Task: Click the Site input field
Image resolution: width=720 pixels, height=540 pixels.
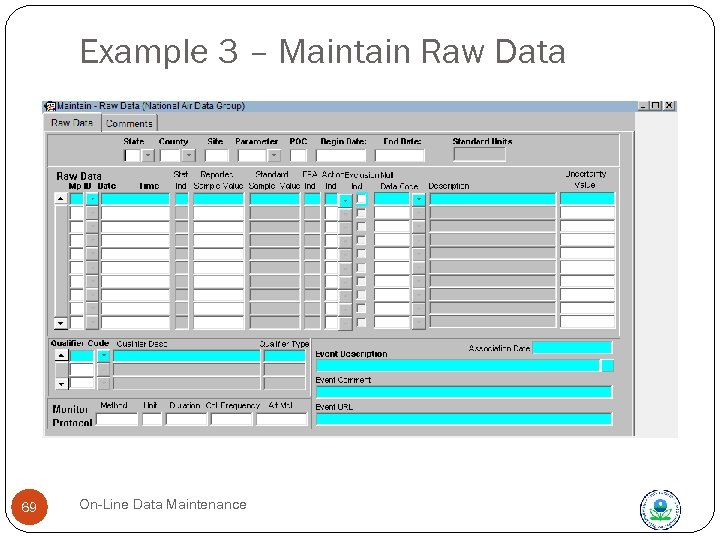Action: pos(217,156)
